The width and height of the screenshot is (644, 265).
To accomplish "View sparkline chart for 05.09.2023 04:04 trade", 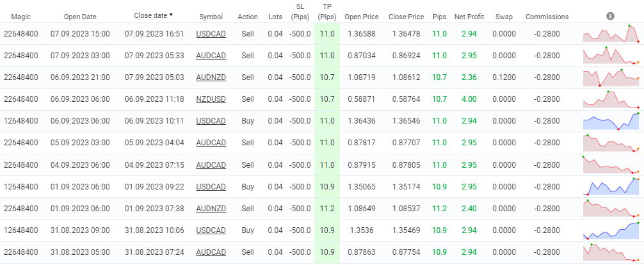I will point(611,143).
